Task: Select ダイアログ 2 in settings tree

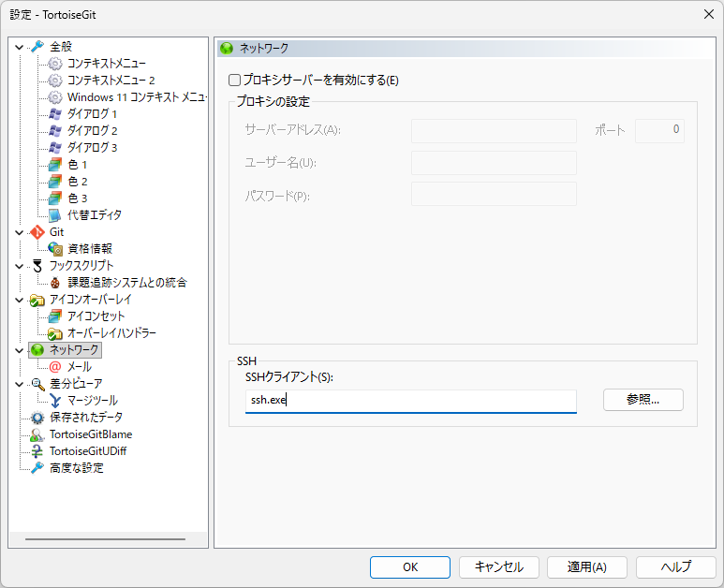Action: point(93,131)
